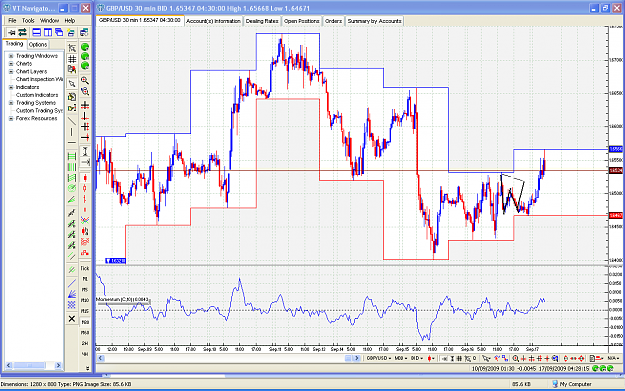Select the horizontal line drawing tool
Screen dimensions: 625x391
(x=72, y=143)
